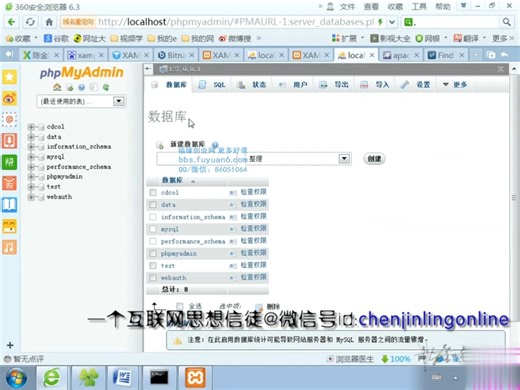Click the scrollbar up arrow on right
520x390 pixels.
pos(514,69)
